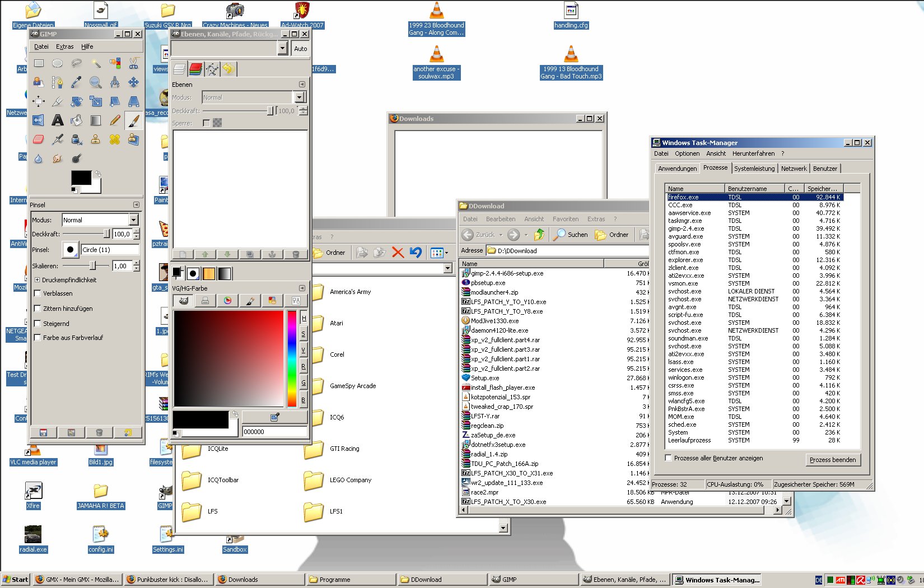
Task: Select the Blend gradient tool
Action: [96, 120]
